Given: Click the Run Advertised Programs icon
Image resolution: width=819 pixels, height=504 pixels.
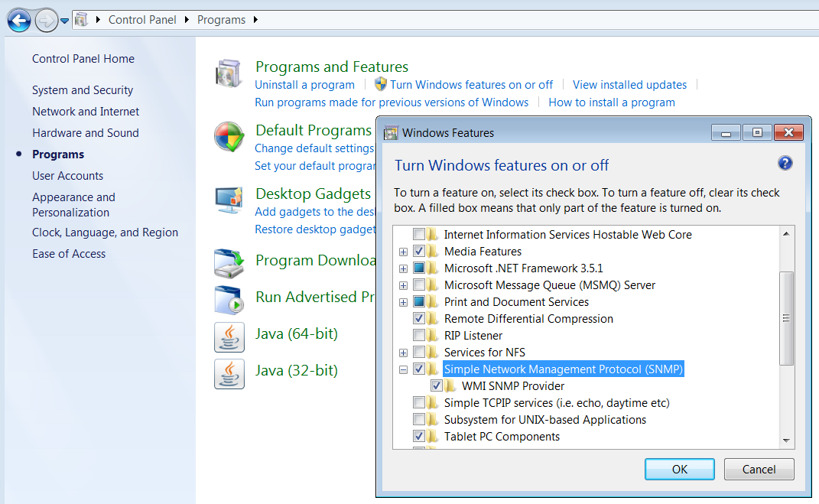Looking at the screenshot, I should pos(229,299).
